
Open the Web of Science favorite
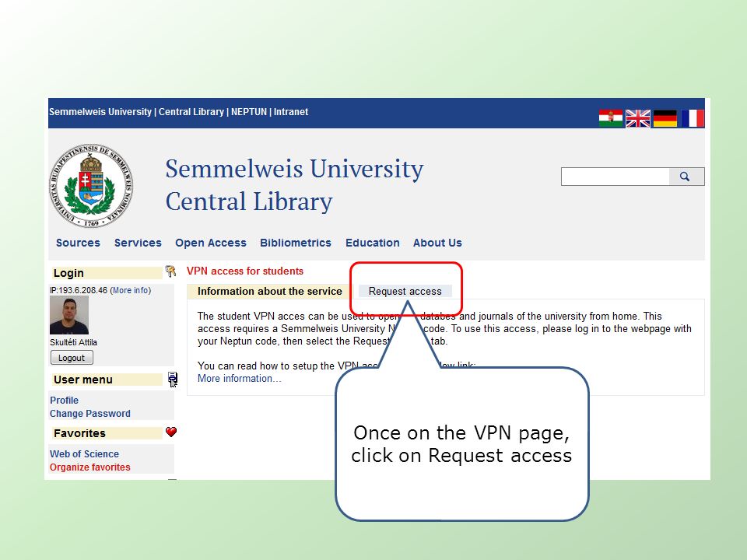click(x=84, y=453)
